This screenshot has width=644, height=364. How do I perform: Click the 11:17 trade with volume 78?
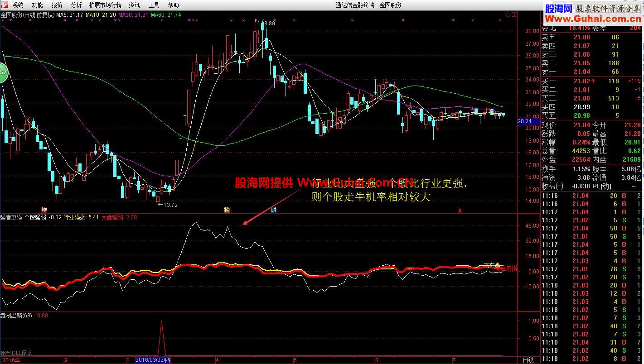click(591, 269)
